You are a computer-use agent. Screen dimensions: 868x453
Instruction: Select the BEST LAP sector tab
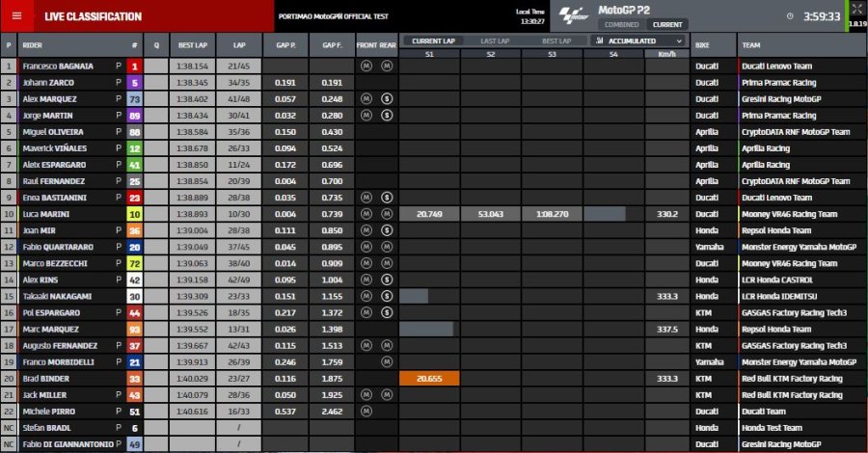coord(556,40)
